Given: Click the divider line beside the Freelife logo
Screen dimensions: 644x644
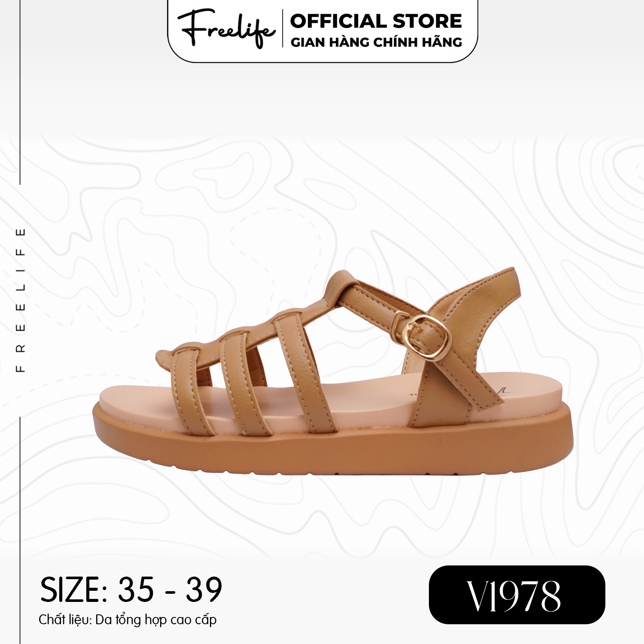Looking at the screenshot, I should click(283, 28).
